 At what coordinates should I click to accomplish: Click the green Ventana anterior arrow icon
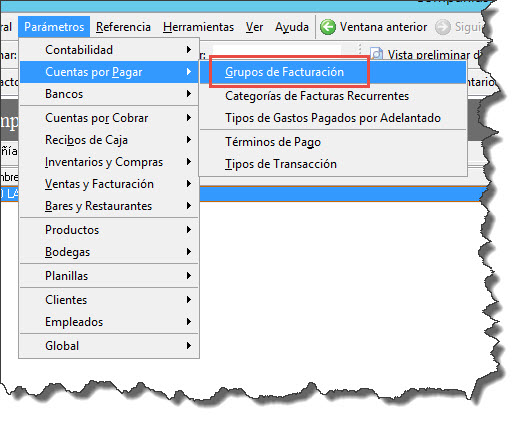pos(328,27)
